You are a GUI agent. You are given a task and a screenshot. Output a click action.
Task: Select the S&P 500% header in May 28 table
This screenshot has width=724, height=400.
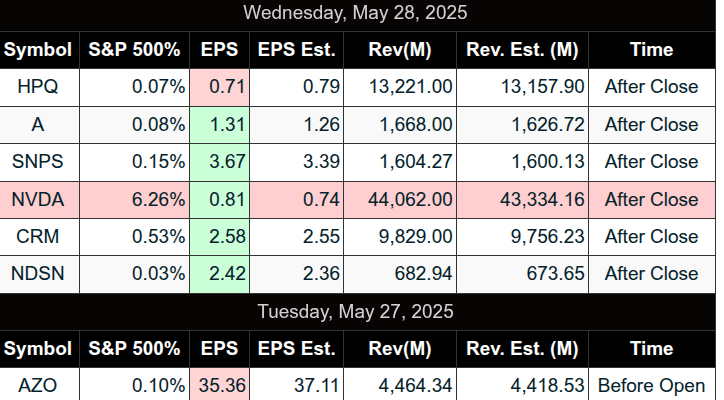pyautogui.click(x=134, y=50)
